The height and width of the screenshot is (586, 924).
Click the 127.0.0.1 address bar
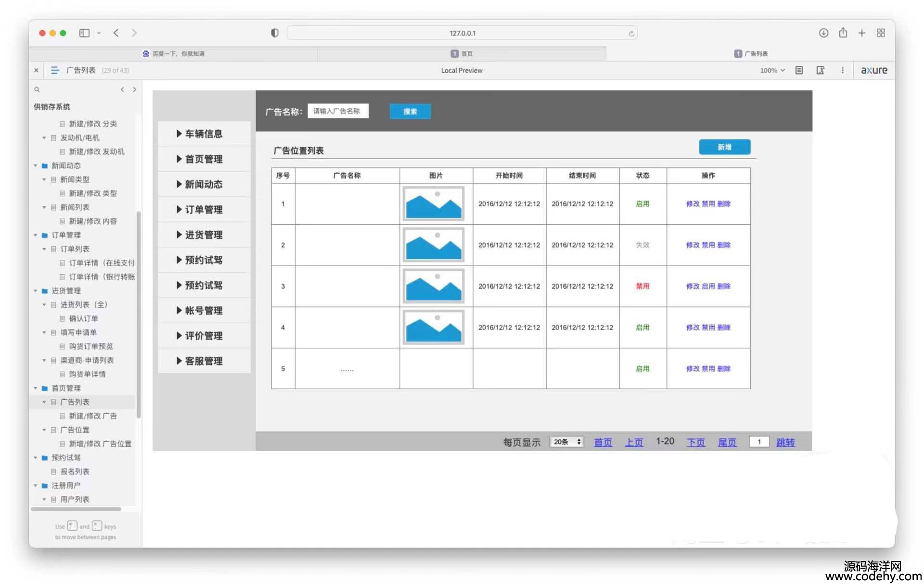[462, 33]
